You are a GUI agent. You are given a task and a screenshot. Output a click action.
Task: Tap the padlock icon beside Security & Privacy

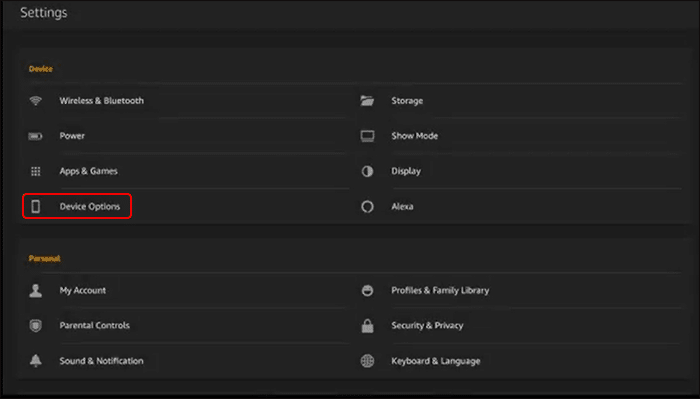tap(367, 325)
